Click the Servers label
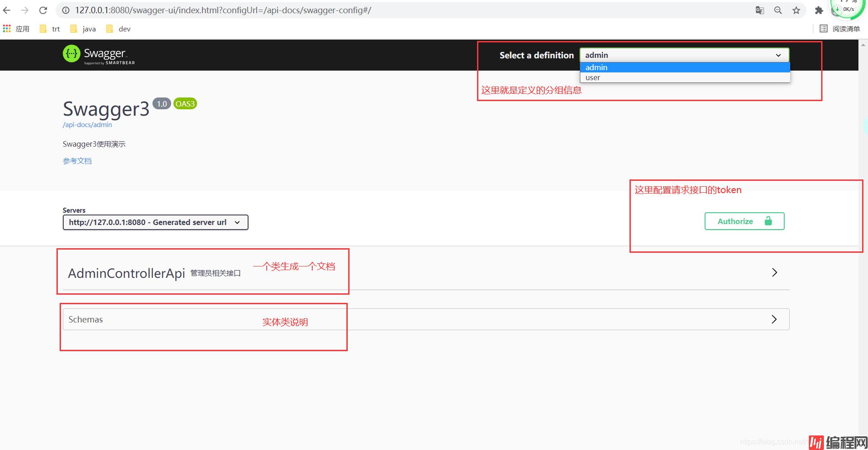Image resolution: width=868 pixels, height=450 pixels. tap(74, 210)
